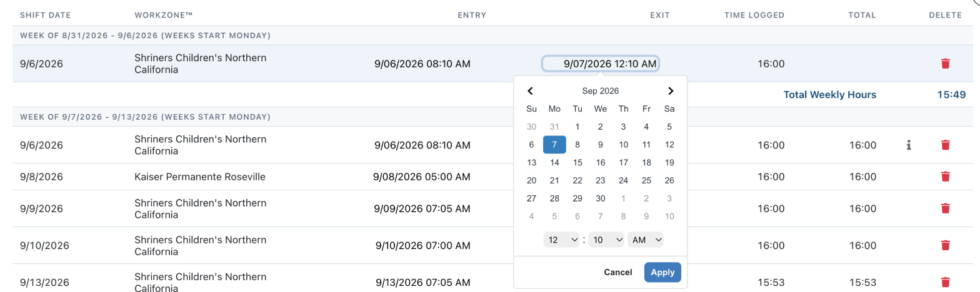This screenshot has height=292, width=980.
Task: Click the 15:53 time logged value
Action: 771,282
